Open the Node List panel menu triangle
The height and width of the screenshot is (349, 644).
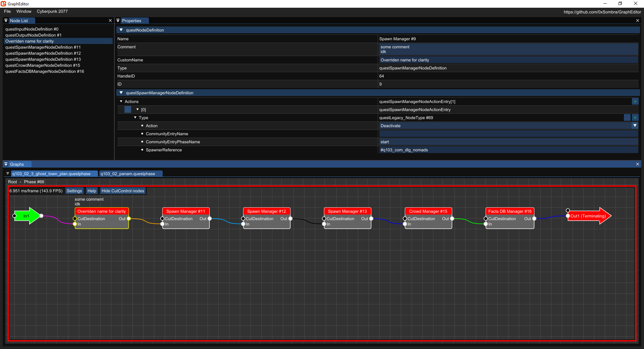click(6, 20)
